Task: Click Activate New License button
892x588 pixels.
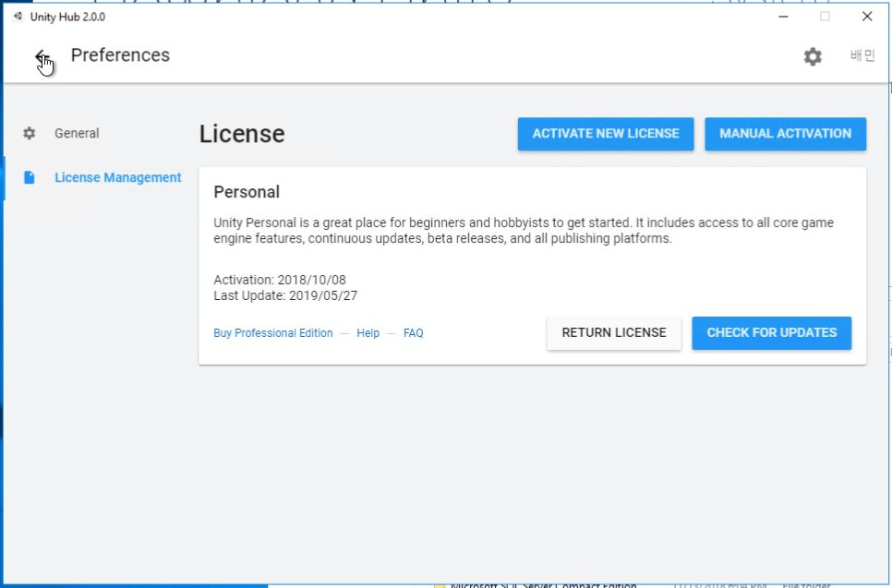Action: point(606,134)
